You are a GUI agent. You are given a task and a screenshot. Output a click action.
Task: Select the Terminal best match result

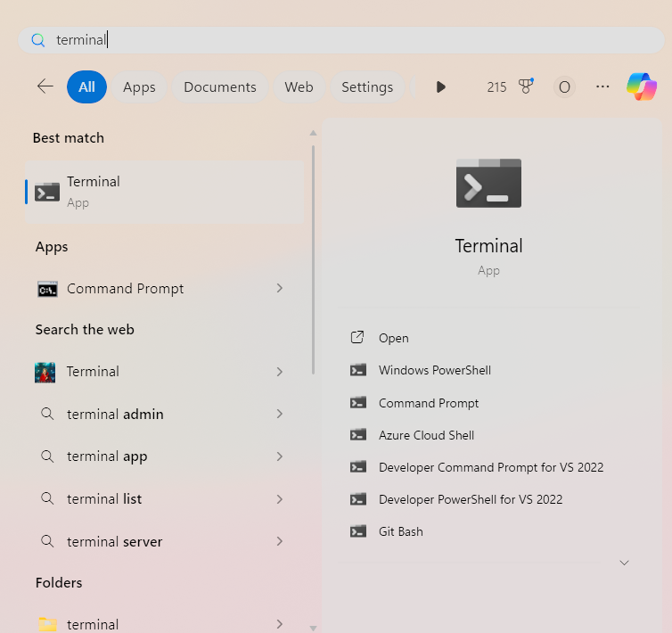(x=165, y=193)
